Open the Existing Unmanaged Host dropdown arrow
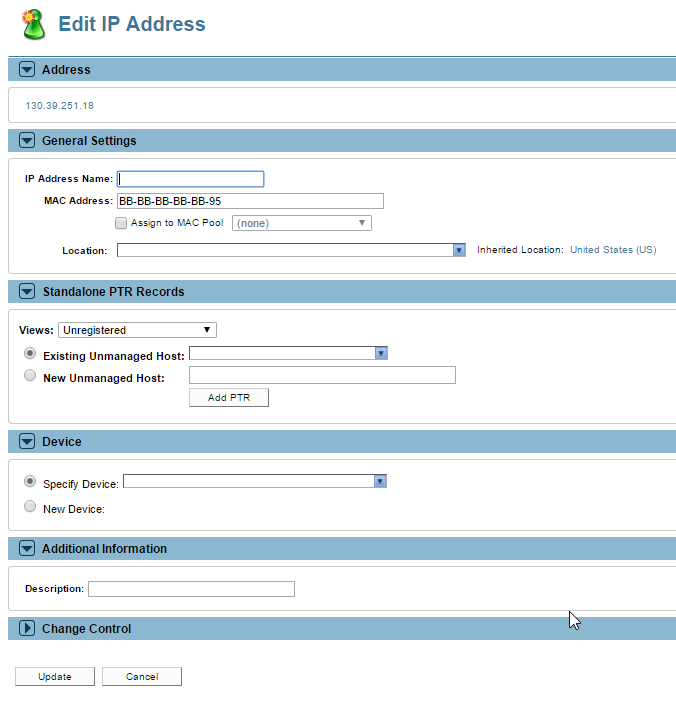676x716 pixels. click(381, 353)
